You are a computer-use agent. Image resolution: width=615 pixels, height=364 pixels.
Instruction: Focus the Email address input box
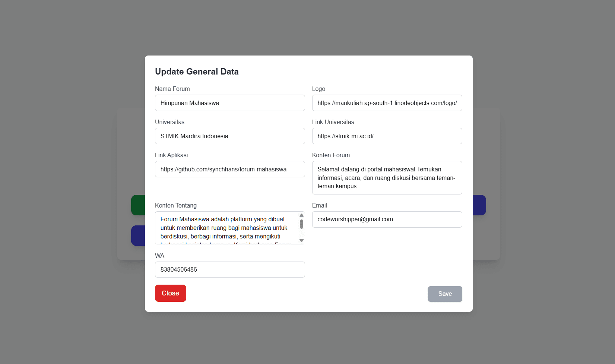[387, 219]
